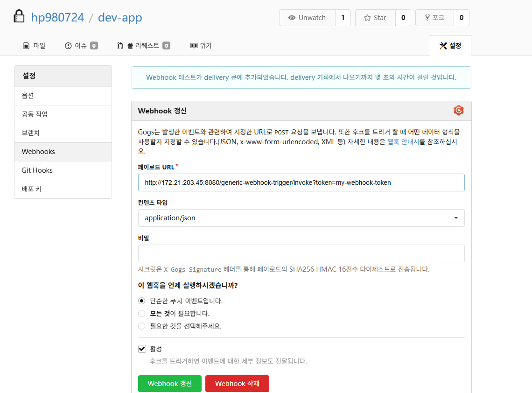Viewport: 532px width, 393px height.
Task: Click the Webhook 테스트 delivery notification message
Action: [301, 77]
